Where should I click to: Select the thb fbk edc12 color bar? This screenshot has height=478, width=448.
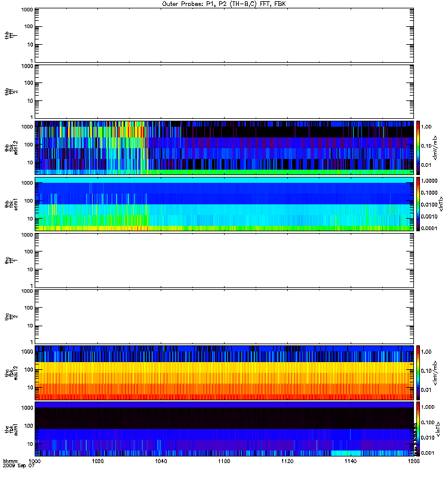418,148
